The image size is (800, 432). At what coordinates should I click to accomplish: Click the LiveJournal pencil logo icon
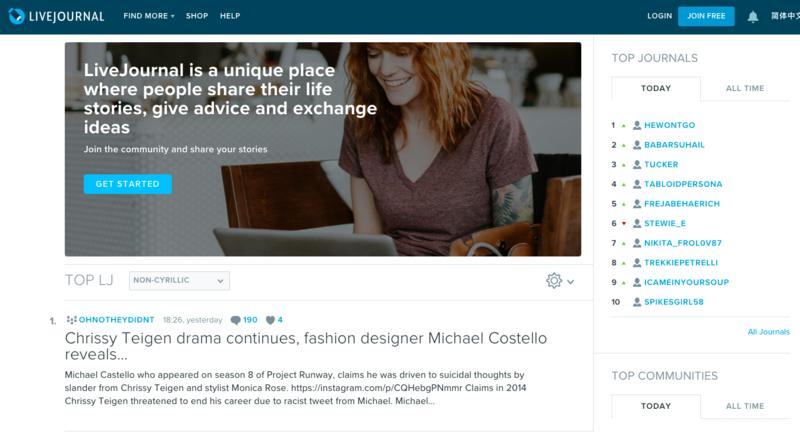point(17,16)
